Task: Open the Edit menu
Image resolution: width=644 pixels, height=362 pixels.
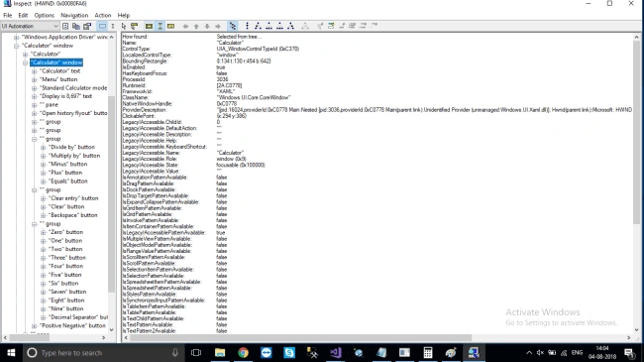Action: click(x=23, y=15)
